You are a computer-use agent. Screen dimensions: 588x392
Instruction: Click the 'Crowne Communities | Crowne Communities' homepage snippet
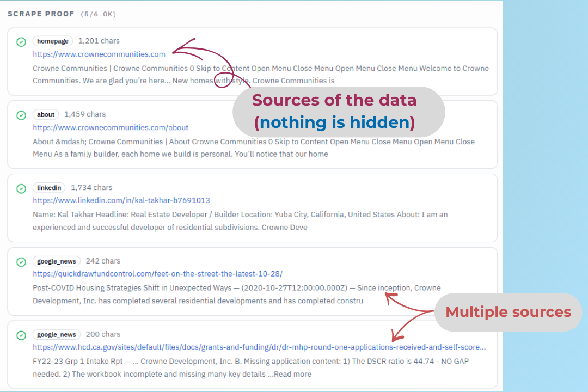(x=261, y=74)
